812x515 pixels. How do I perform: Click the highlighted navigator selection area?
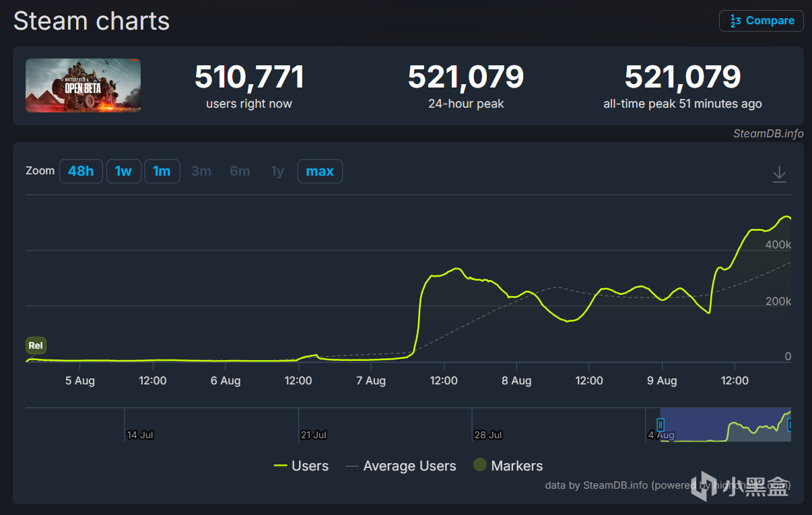(725, 425)
